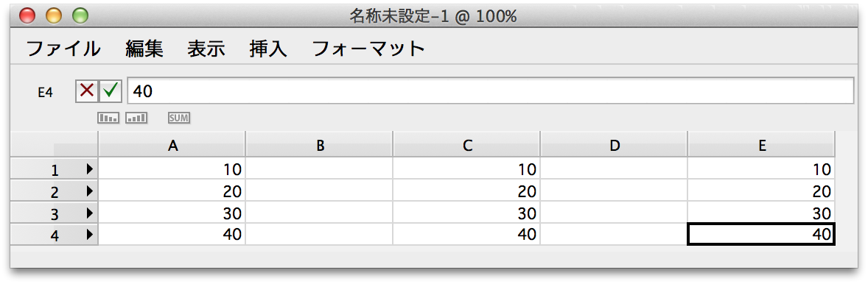Click the sort ascending bars icon
The width and height of the screenshot is (868, 284).
click(136, 118)
